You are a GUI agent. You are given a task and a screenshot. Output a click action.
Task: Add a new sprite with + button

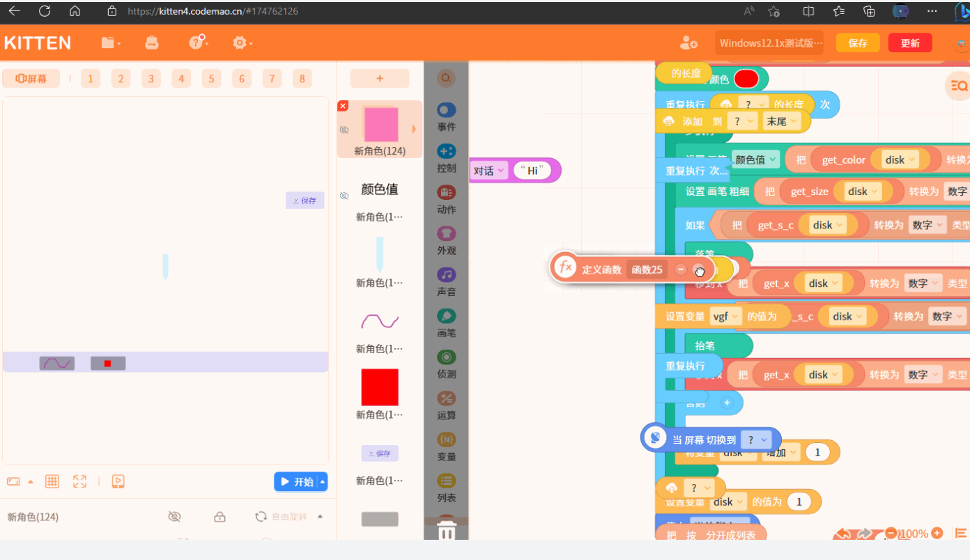(380, 79)
